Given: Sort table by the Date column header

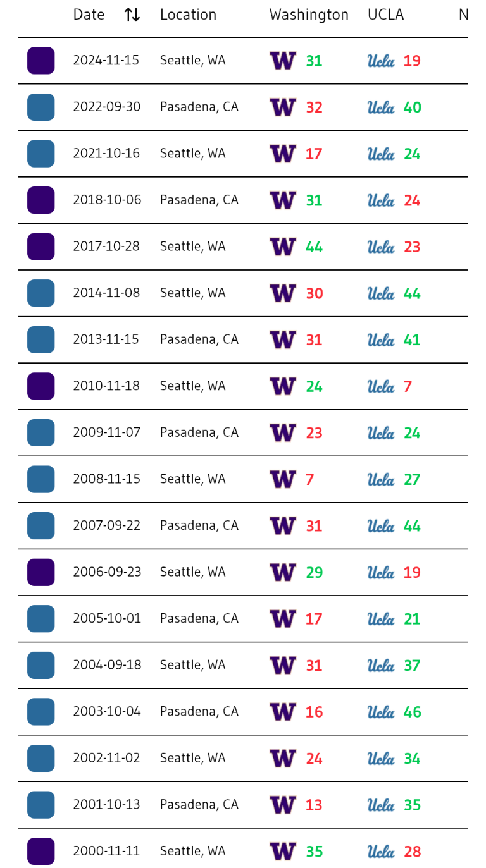Looking at the screenshot, I should pyautogui.click(x=89, y=15).
